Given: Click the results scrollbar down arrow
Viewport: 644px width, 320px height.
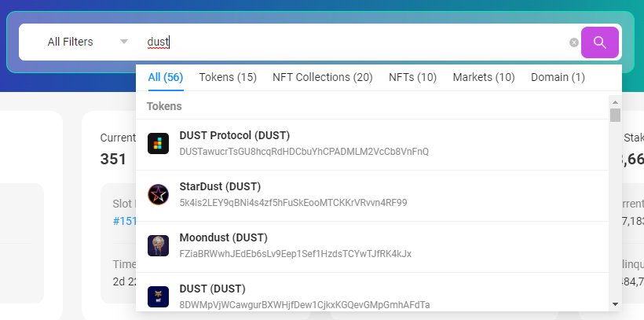Looking at the screenshot, I should coord(615,303).
